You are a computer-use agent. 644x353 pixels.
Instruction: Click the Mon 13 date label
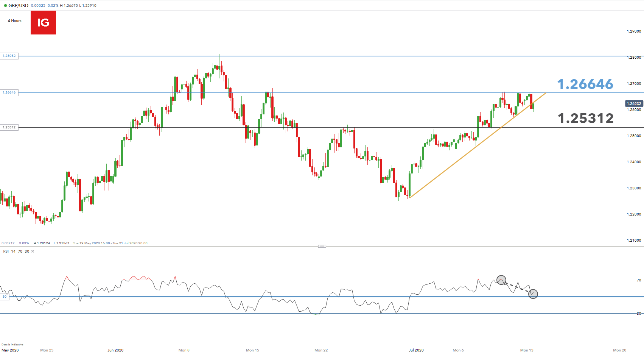[526, 350]
